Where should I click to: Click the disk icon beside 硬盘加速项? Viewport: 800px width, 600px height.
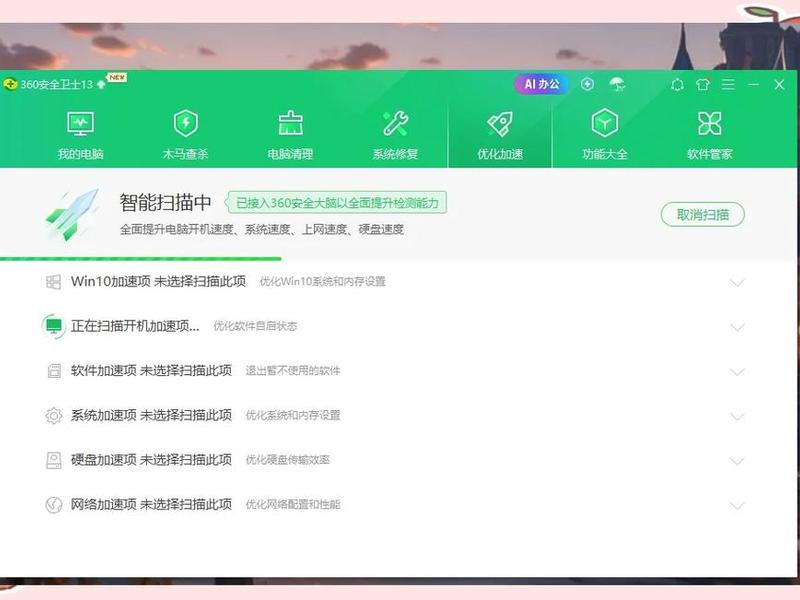[x=54, y=460]
